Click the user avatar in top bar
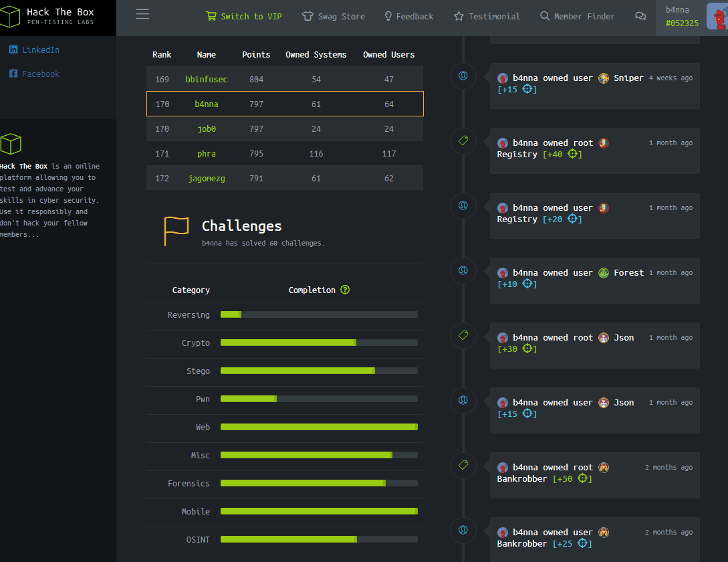This screenshot has height=562, width=728. (717, 16)
